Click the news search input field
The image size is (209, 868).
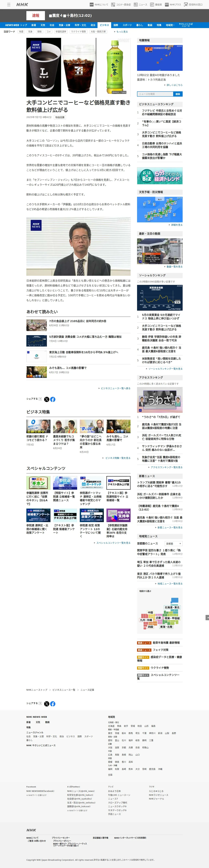(x=155, y=94)
